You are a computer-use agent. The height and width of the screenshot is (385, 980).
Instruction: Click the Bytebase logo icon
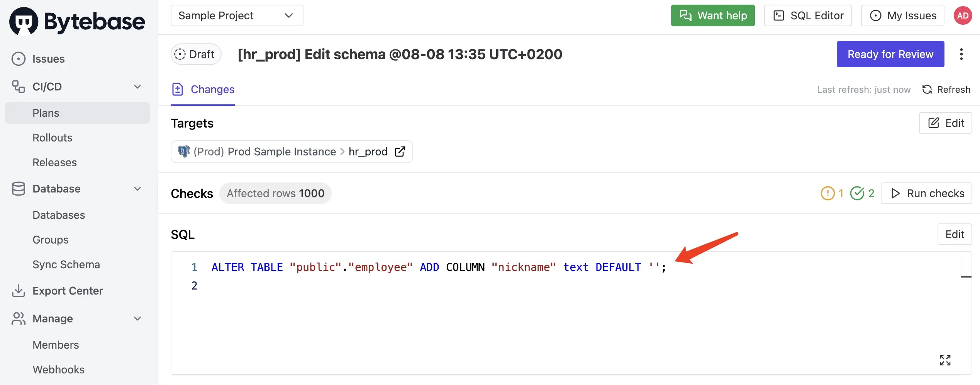24,21
